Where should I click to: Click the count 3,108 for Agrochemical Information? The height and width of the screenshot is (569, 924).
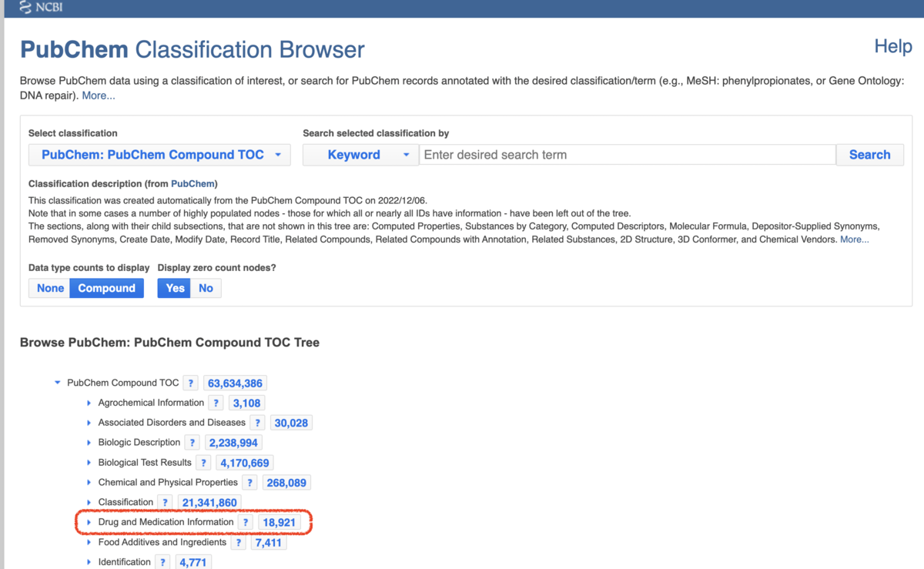point(247,403)
